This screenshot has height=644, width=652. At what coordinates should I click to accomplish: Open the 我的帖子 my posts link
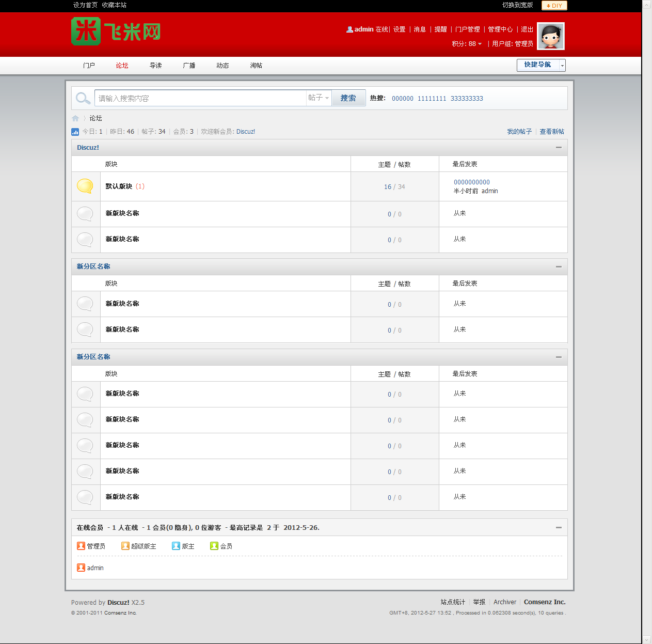519,132
